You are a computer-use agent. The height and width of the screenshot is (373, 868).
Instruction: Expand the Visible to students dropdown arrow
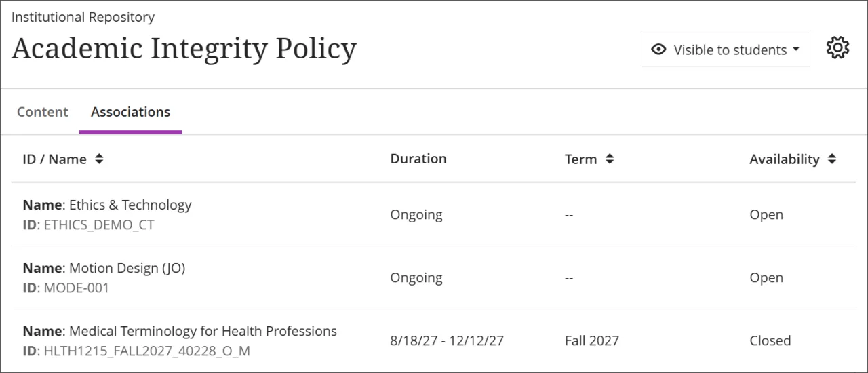coord(796,50)
